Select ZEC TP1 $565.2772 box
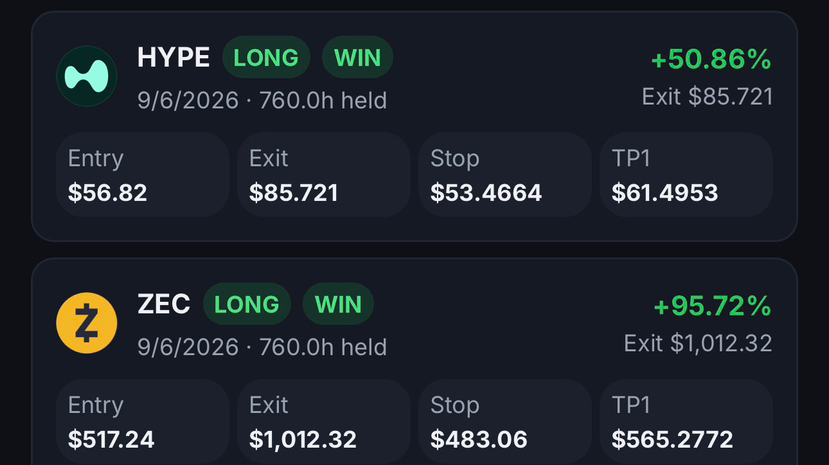The width and height of the screenshot is (829, 465). tap(686, 422)
